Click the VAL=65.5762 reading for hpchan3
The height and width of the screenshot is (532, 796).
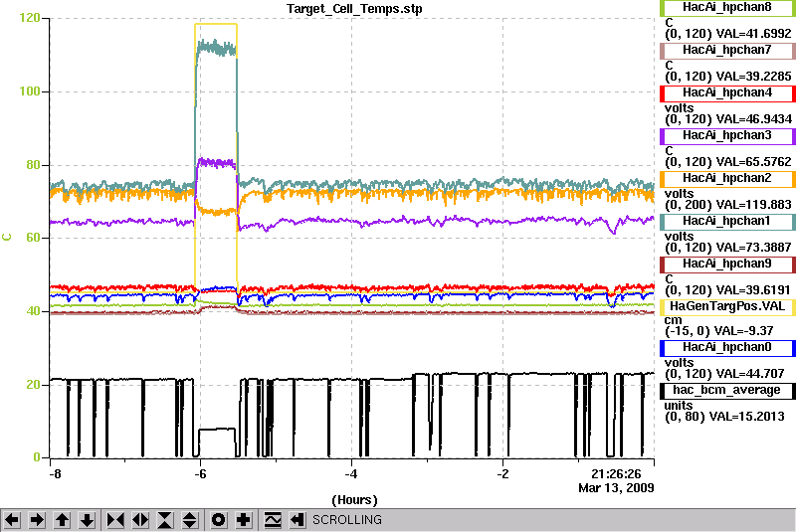(x=753, y=162)
